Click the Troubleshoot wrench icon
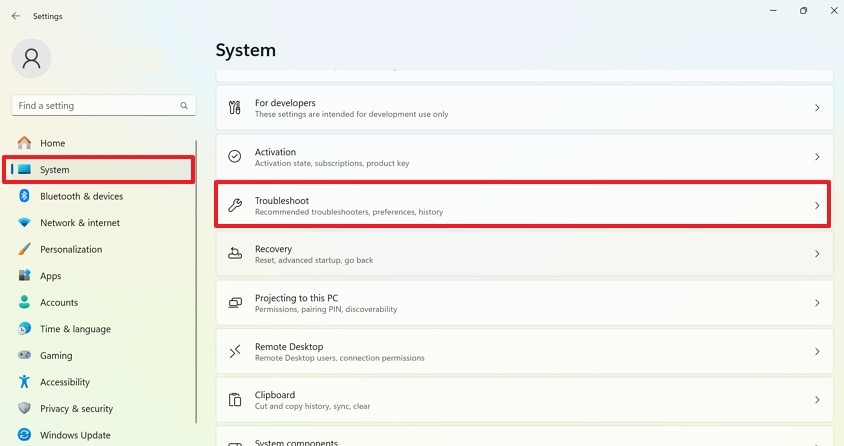Image resolution: width=844 pixels, height=446 pixels. point(235,205)
